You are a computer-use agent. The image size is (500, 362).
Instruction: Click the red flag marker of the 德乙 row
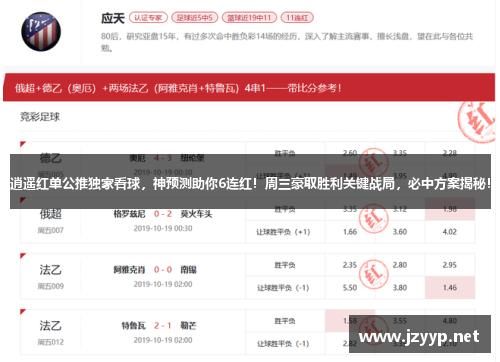click(23, 144)
